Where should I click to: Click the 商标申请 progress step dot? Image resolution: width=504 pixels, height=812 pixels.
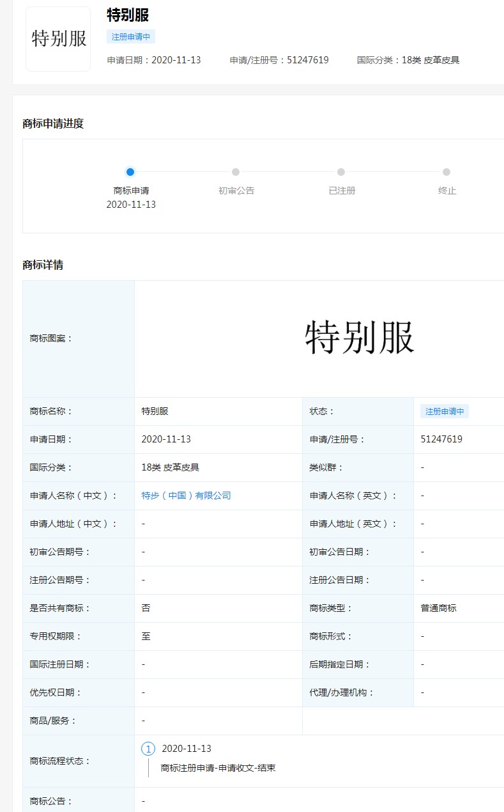tap(130, 172)
